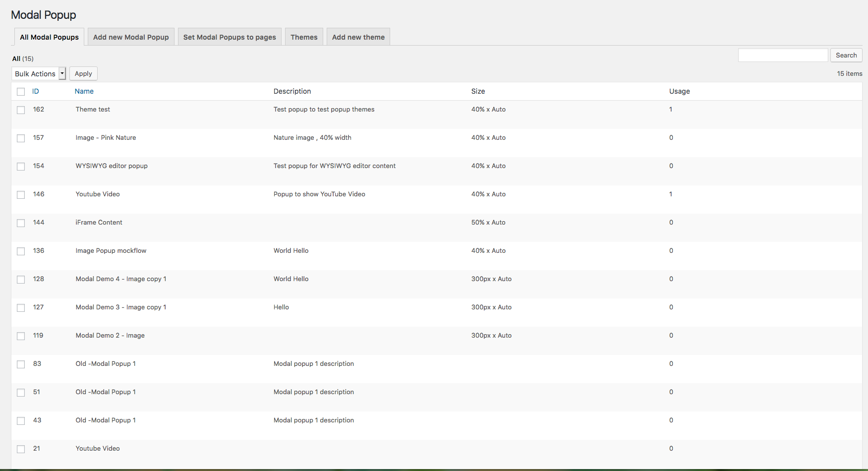Click 'Old -Modal Popup 1' in row 51

(x=106, y=392)
